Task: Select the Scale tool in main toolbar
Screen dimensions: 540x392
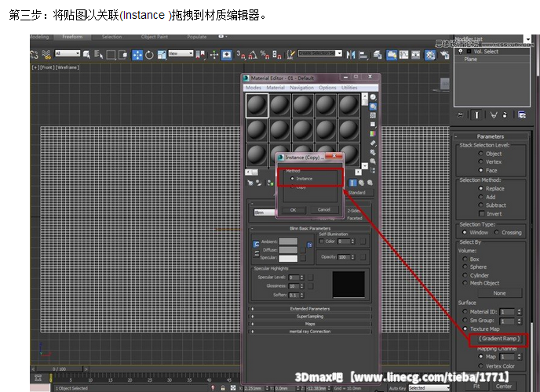Action: (162, 55)
